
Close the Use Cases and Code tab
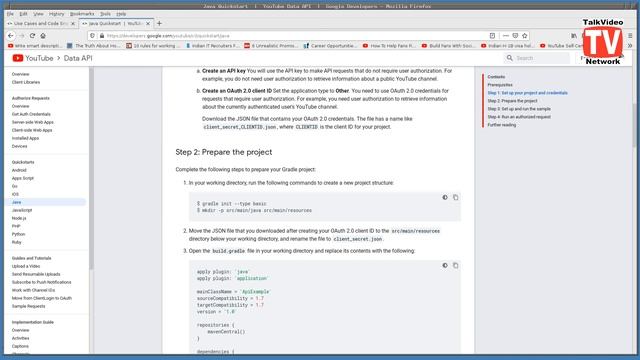point(73,24)
